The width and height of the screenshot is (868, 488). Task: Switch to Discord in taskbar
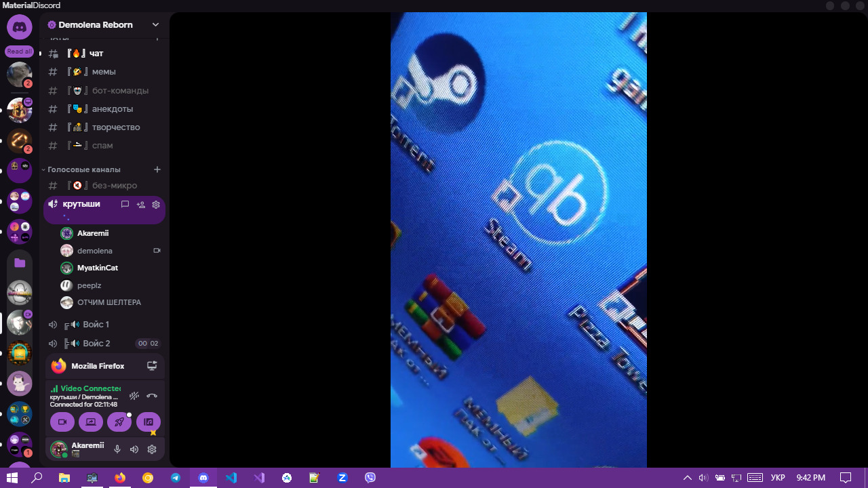coord(203,478)
